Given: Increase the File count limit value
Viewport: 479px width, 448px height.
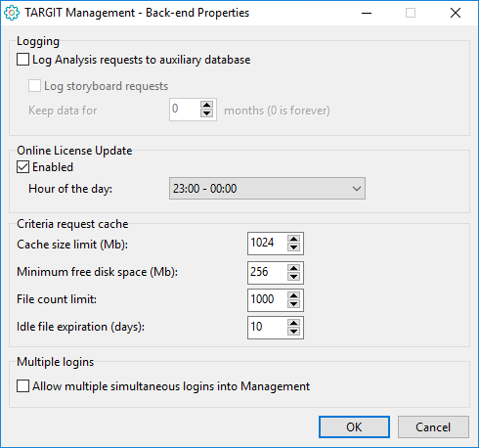Looking at the screenshot, I should tap(294, 295).
